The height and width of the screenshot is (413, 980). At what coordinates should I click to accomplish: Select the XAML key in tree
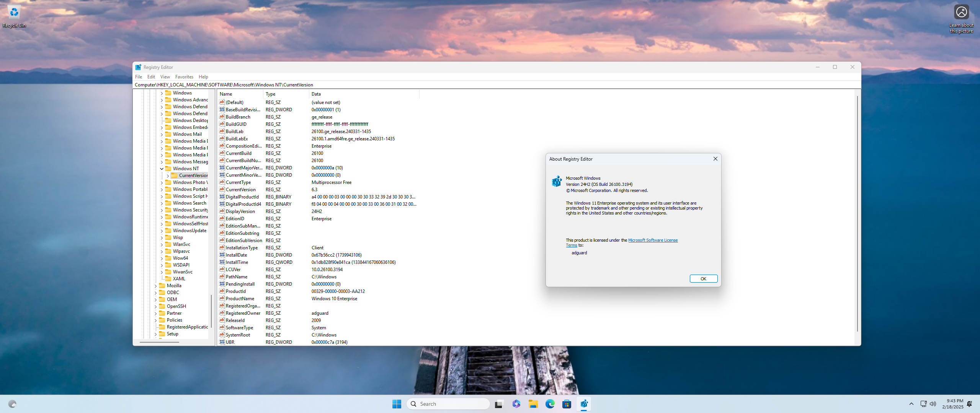tap(179, 279)
